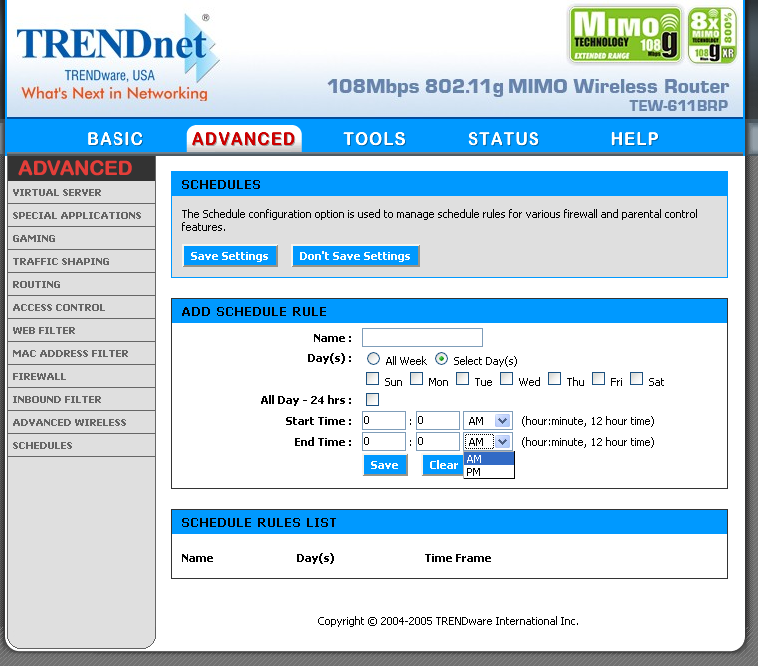Screen dimensions: 758x666
Task: Select Traffic Shaping in sidebar
Action: pyautogui.click(x=81, y=261)
